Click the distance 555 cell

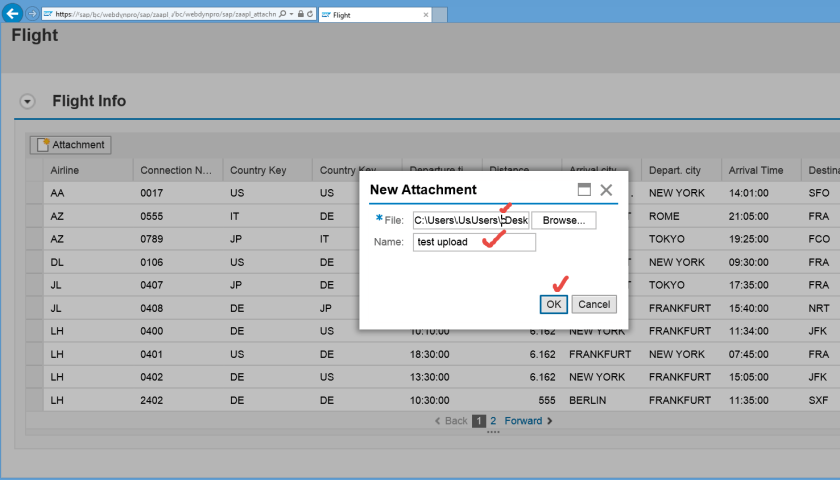pyautogui.click(x=522, y=400)
